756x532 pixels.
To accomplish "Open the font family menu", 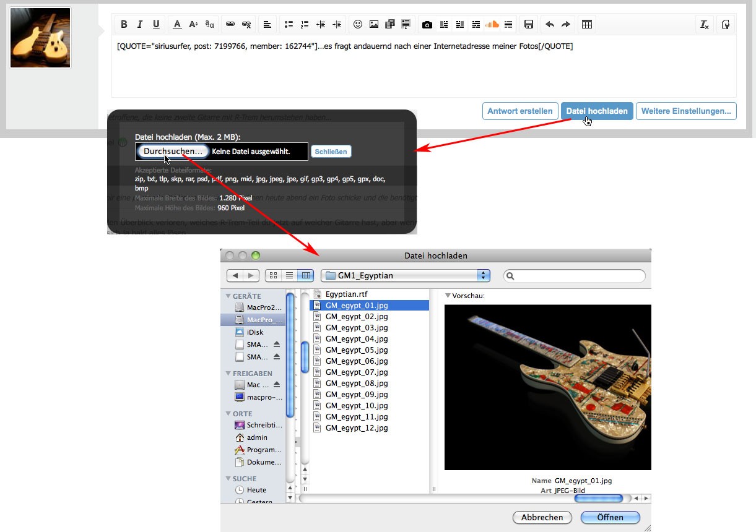I will [209, 25].
